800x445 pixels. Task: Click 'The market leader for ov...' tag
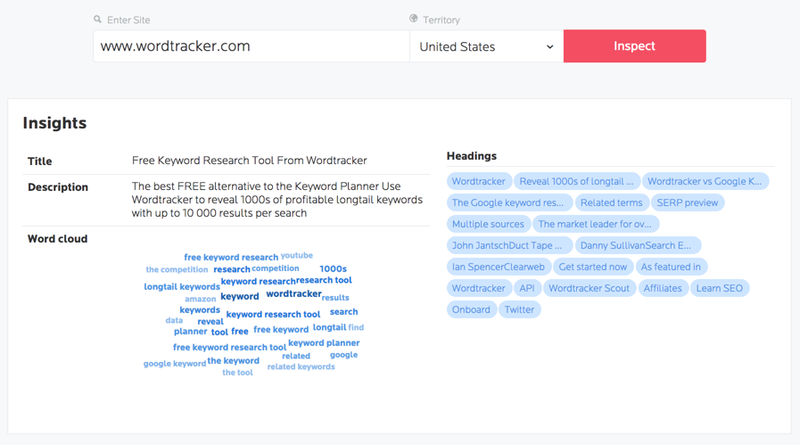[595, 224]
